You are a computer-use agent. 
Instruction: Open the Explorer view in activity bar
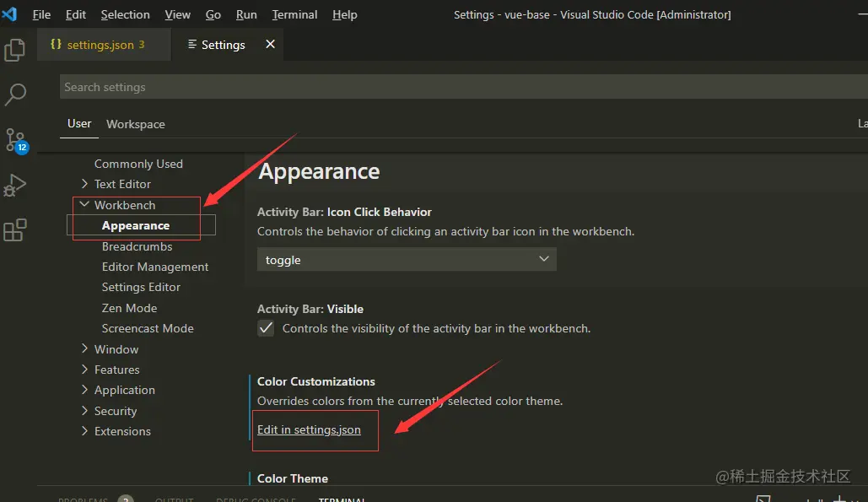(x=15, y=50)
